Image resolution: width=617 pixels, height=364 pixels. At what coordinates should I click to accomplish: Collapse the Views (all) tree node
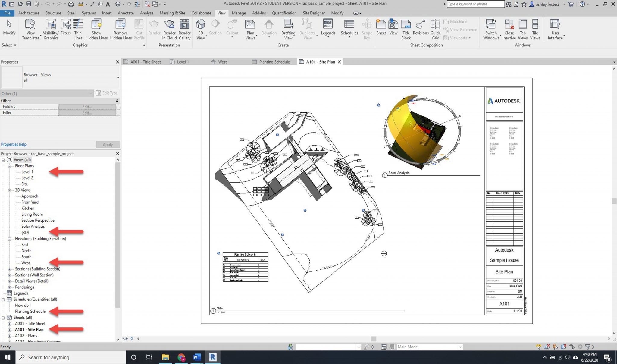tap(2, 159)
